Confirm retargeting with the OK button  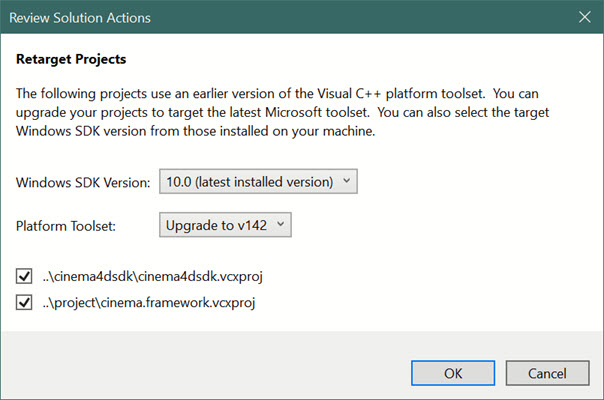coord(452,372)
